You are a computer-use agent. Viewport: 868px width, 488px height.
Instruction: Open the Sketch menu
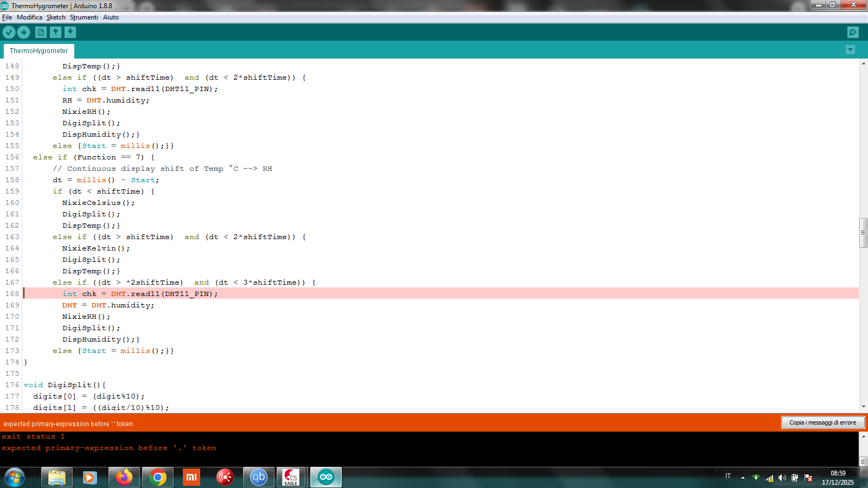56,17
